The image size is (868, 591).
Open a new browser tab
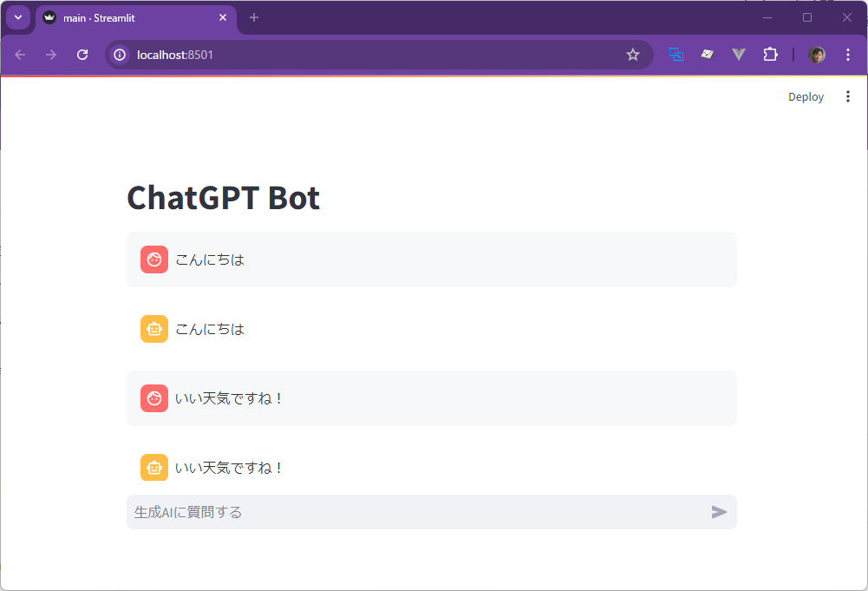pyautogui.click(x=254, y=17)
